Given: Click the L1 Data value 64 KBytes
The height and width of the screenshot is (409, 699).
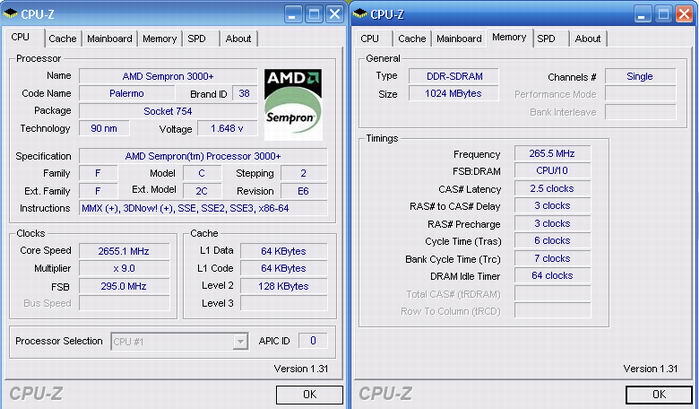Looking at the screenshot, I should click(284, 251).
